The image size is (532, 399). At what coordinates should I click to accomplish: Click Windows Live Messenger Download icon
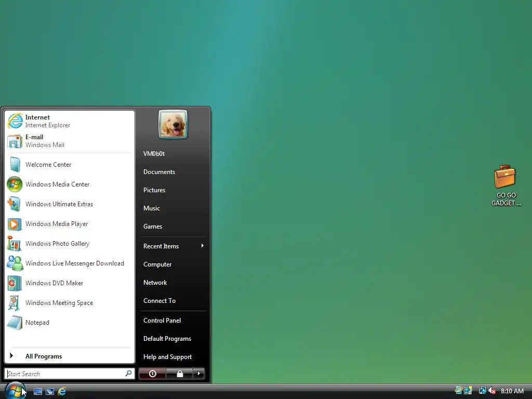[15, 263]
